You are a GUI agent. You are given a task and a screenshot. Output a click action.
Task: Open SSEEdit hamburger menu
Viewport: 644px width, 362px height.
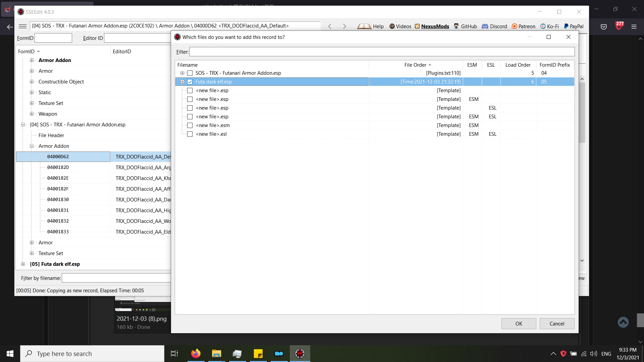click(22, 26)
